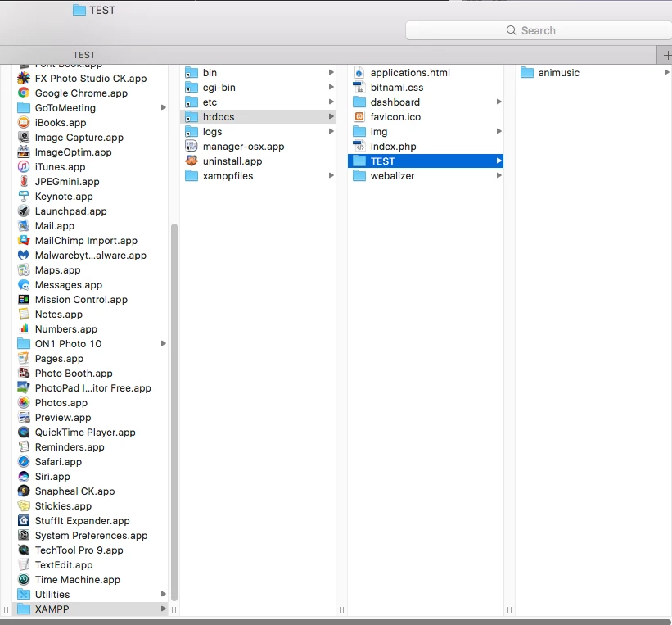Select the bitnami.css file
This screenshot has width=672, height=625.
426,88
